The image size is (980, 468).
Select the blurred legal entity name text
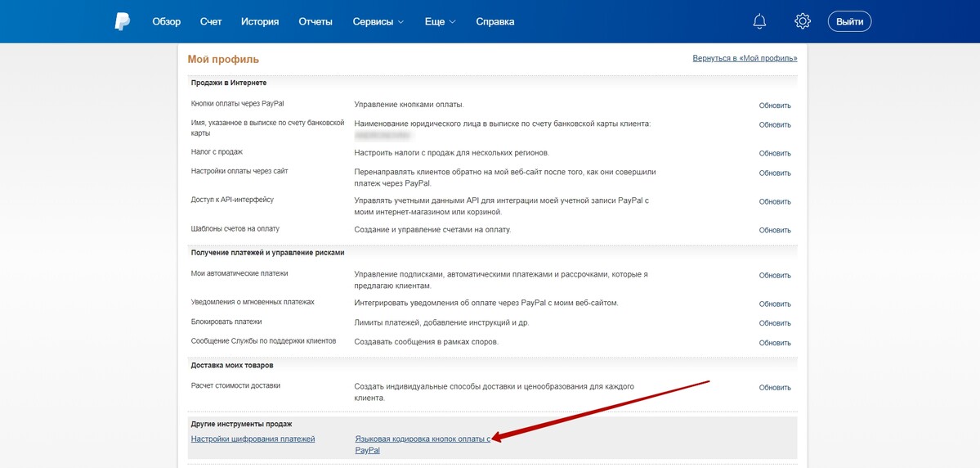click(x=381, y=134)
